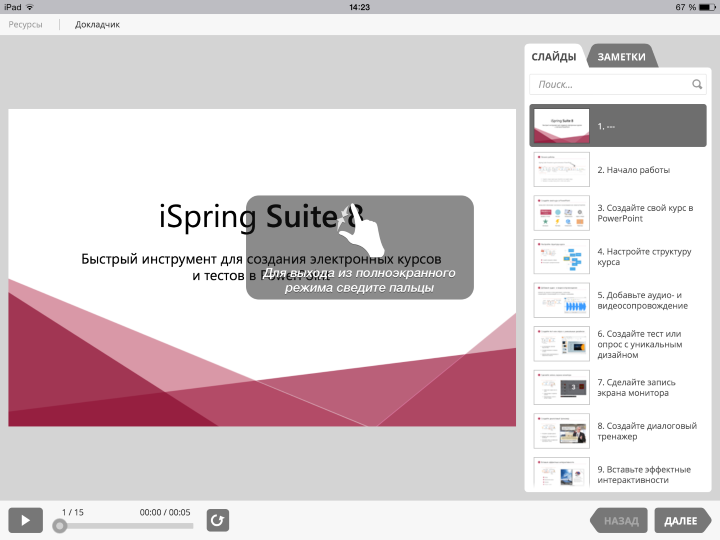720x540 pixels.
Task: Click the text '3. Создайте свой курс в PowerPoint'
Action: click(x=645, y=213)
